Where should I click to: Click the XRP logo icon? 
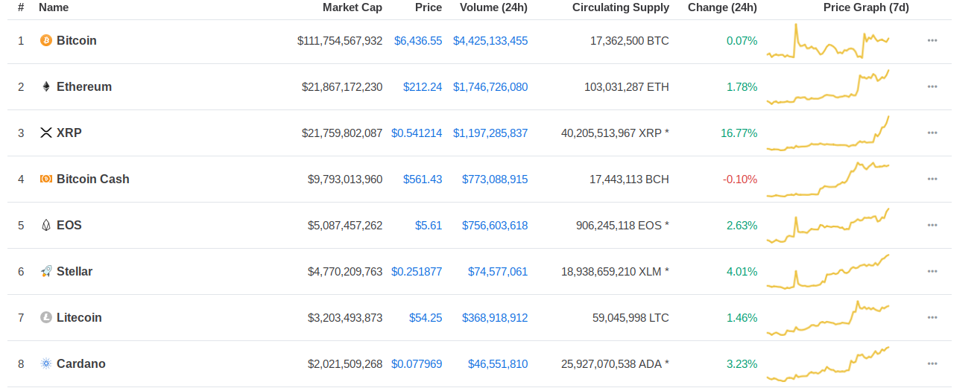pyautogui.click(x=45, y=133)
